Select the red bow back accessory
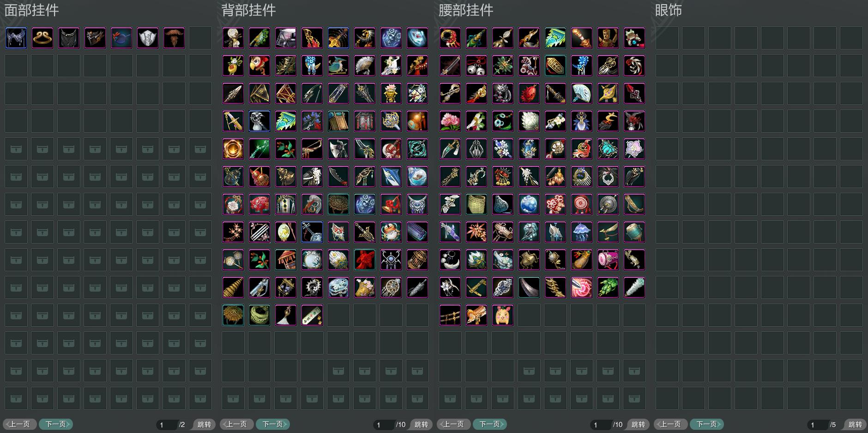Viewport: 868px width, 433px height. (x=365, y=260)
